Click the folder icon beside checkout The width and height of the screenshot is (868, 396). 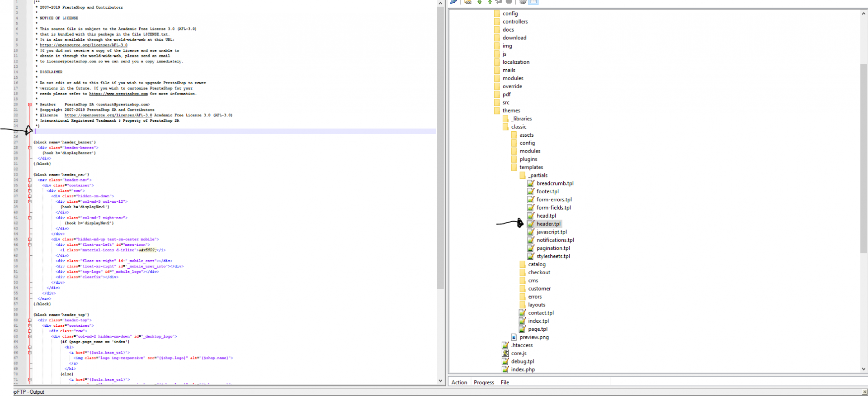[523, 272]
